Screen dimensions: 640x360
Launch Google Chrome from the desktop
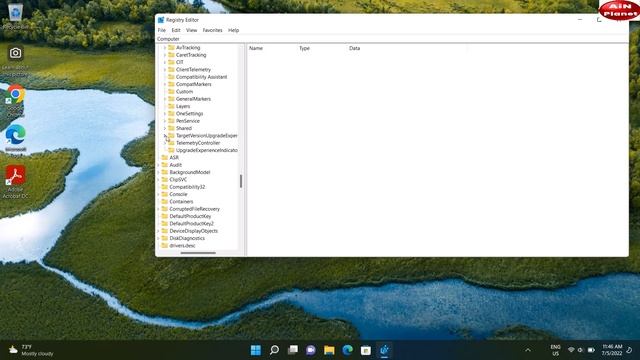tap(16, 94)
